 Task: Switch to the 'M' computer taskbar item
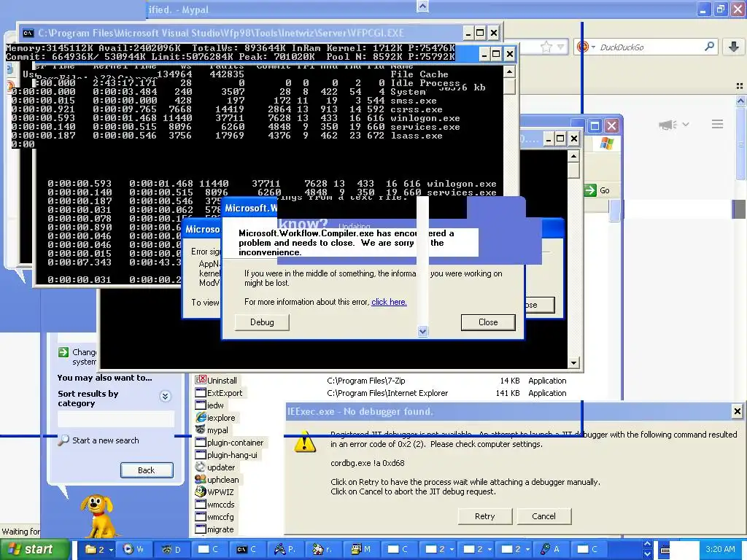coord(362,550)
